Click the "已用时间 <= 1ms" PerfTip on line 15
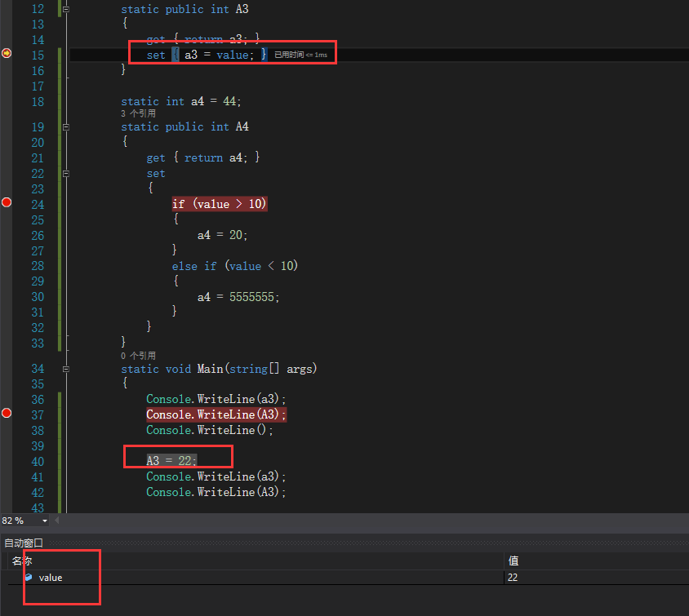689x616 pixels. pos(301,55)
